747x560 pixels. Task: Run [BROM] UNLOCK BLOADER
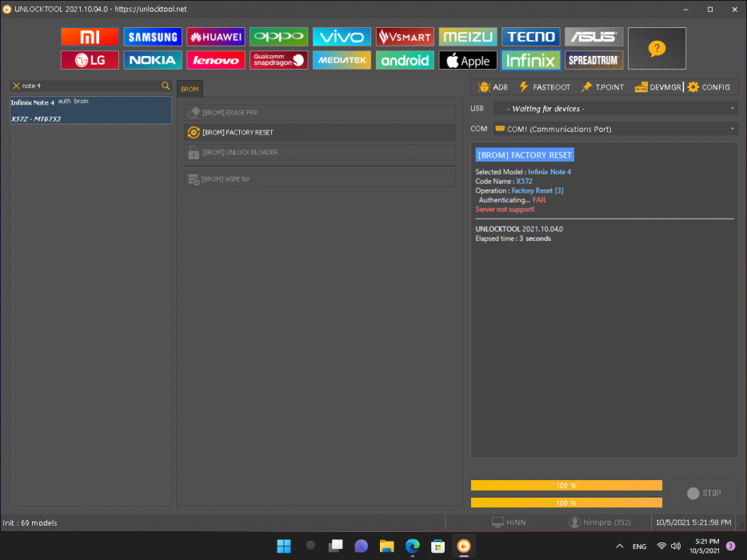[x=320, y=153]
